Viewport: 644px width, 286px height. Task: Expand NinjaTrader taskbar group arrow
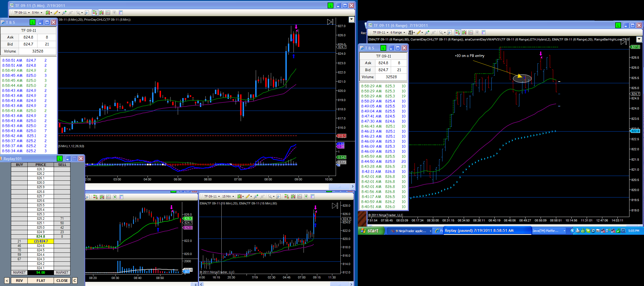click(430, 231)
